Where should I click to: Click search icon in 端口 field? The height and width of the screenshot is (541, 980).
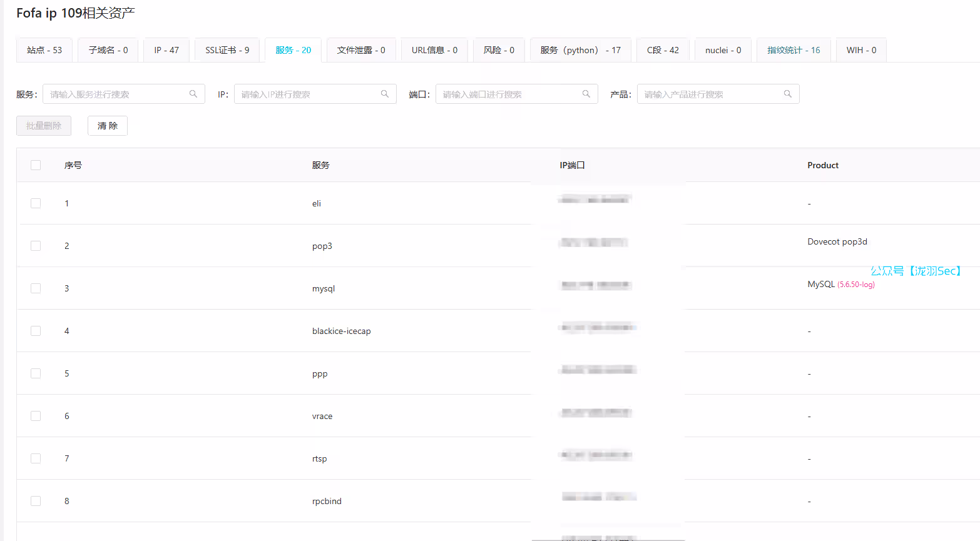click(586, 94)
